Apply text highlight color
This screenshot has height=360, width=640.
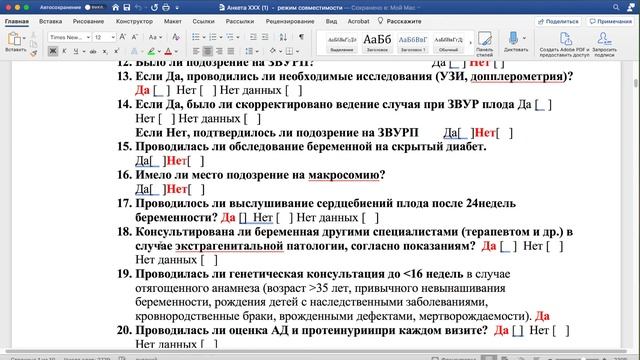[151, 51]
